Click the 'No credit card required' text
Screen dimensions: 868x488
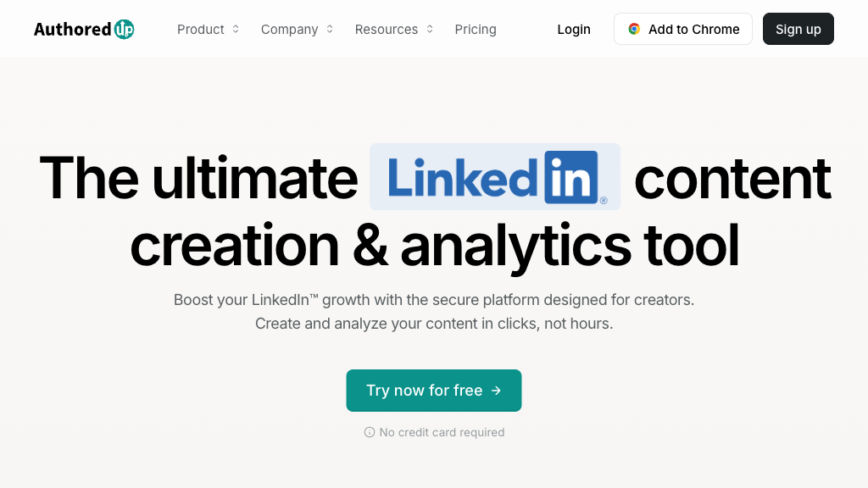(442, 432)
